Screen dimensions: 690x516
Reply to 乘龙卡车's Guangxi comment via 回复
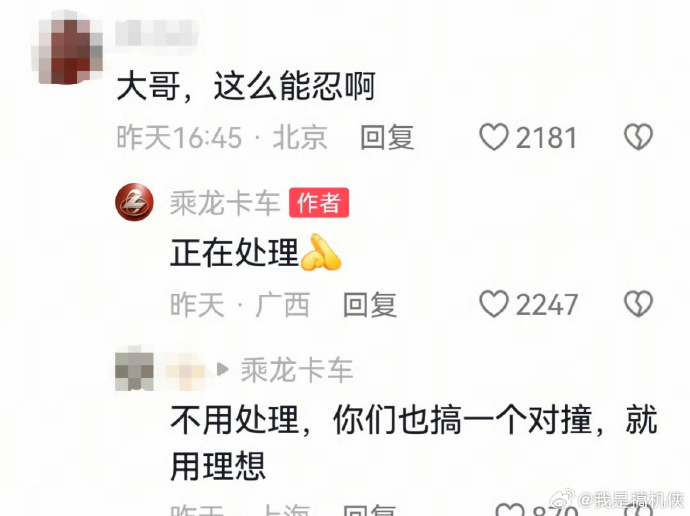370,304
